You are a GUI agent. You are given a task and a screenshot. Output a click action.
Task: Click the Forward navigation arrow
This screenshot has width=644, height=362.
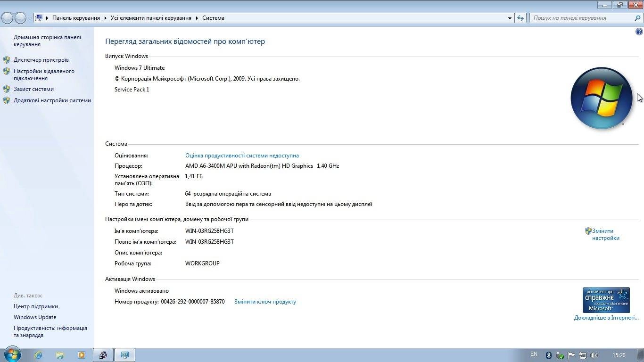[20, 18]
